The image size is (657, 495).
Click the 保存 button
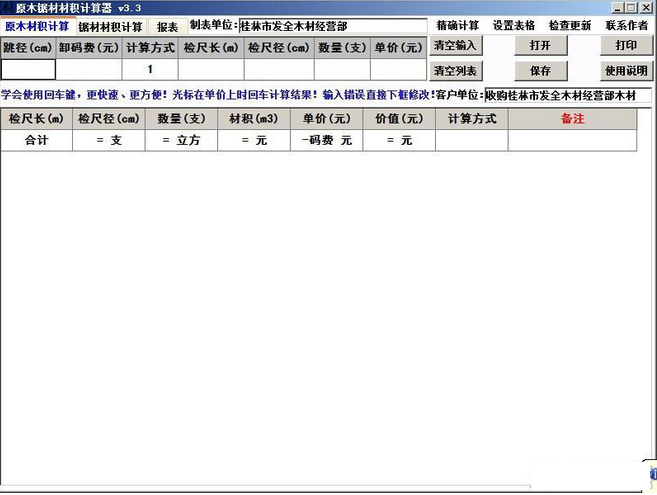pyautogui.click(x=540, y=71)
